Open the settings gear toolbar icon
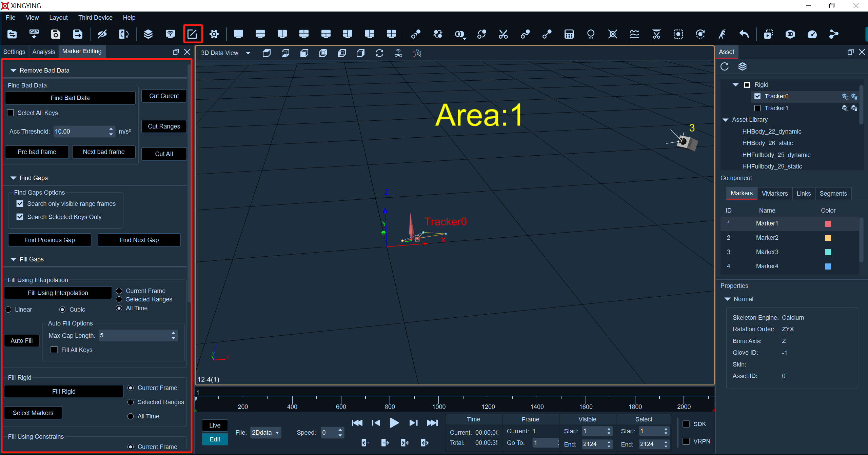Viewport: 868px width, 455px height. 214,34
